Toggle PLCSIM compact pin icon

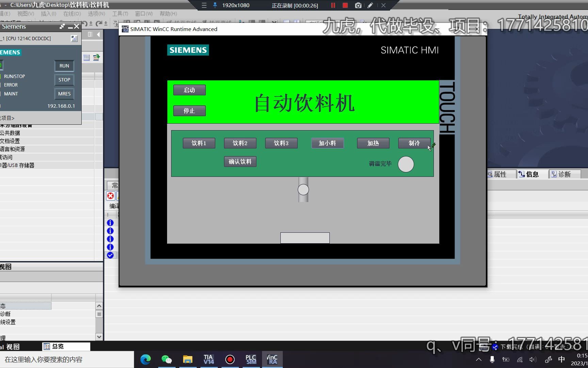point(62,26)
